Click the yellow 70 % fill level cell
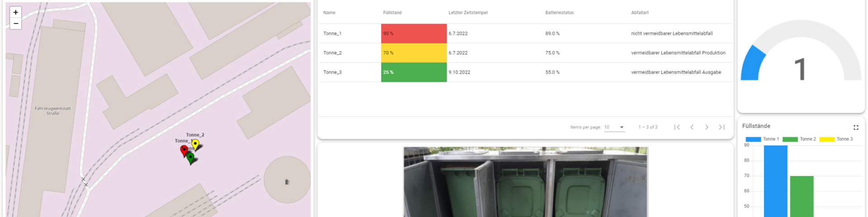Image resolution: width=868 pixels, height=217 pixels. tap(414, 53)
